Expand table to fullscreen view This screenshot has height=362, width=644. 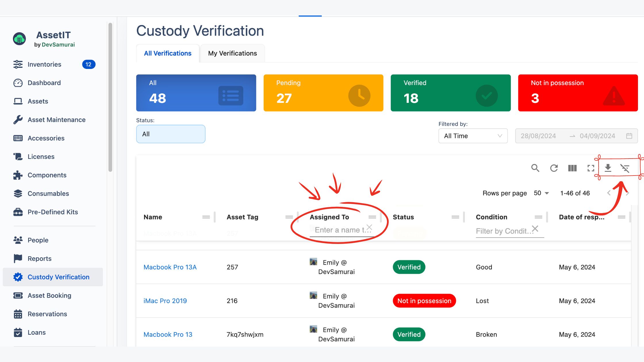[x=591, y=168]
